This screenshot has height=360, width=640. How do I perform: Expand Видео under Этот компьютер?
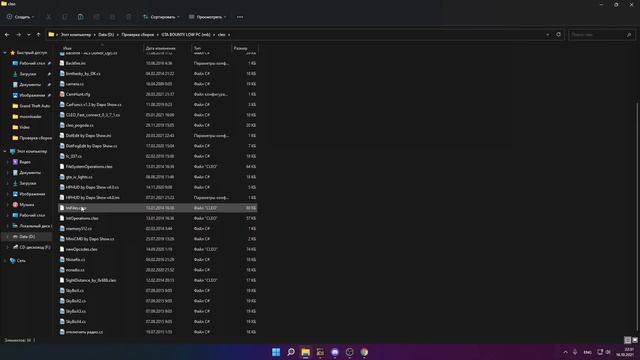click(x=7, y=162)
